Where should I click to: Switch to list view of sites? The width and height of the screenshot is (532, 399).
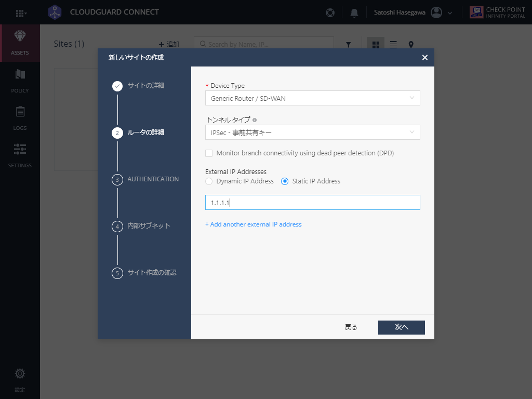(393, 45)
